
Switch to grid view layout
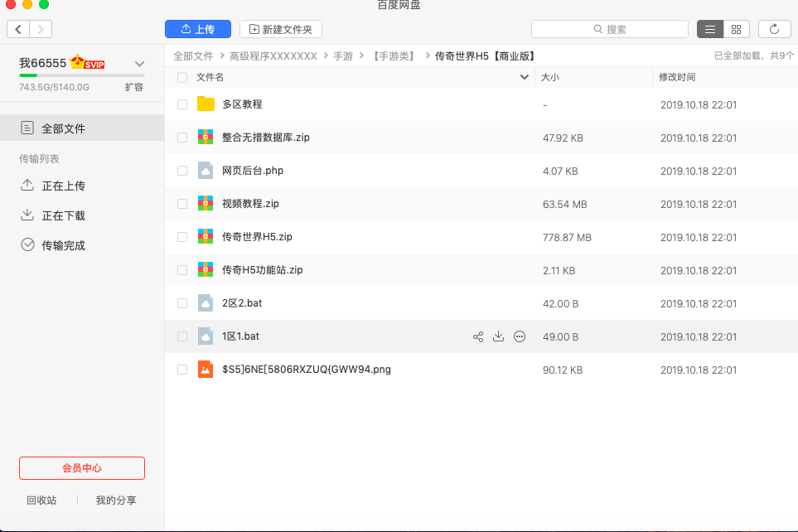(736, 29)
